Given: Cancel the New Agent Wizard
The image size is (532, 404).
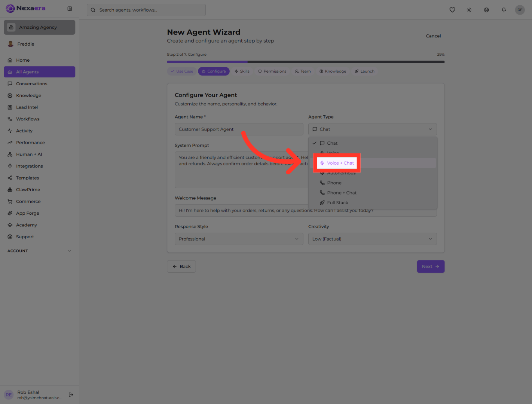Looking at the screenshot, I should coord(433,36).
